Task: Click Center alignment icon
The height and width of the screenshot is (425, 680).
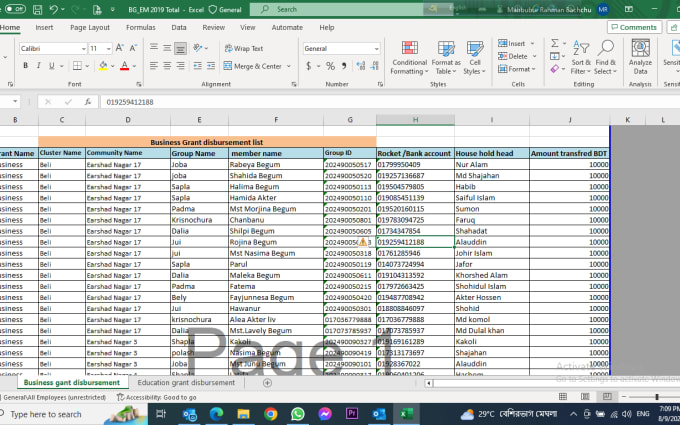Action: click(167, 66)
